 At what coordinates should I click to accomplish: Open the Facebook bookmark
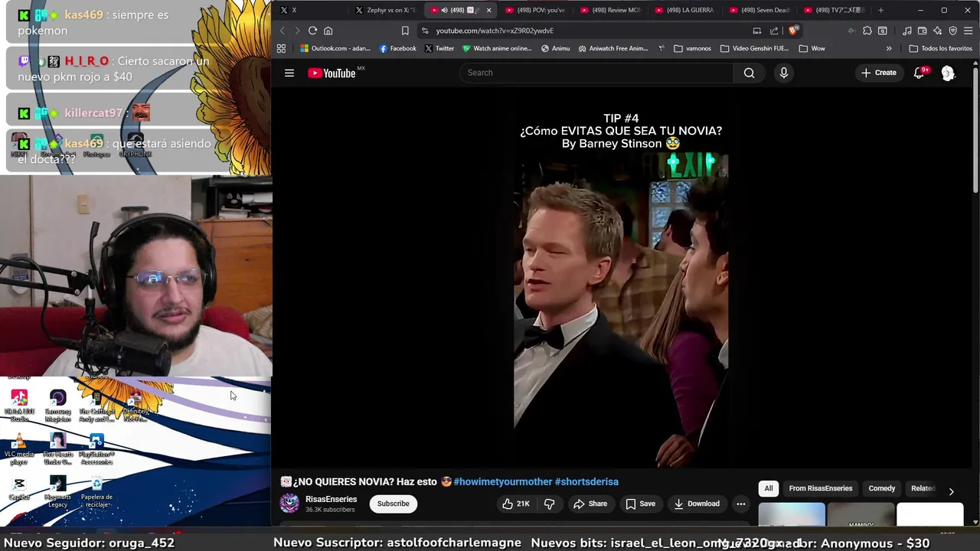tap(398, 48)
